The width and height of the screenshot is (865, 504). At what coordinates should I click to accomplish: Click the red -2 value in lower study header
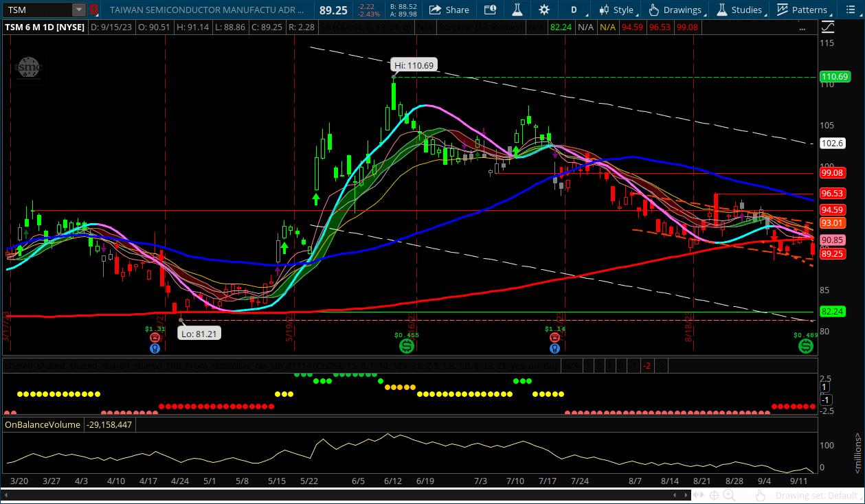click(647, 366)
